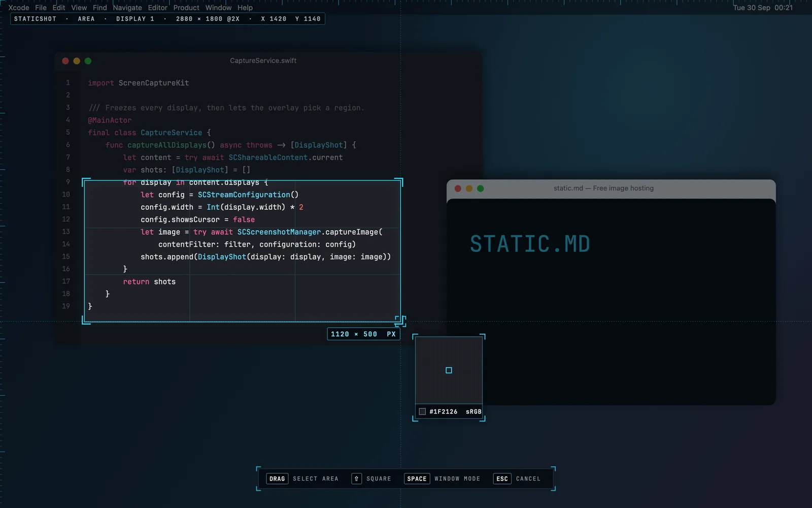Open the Product menu
Image resolution: width=812 pixels, height=508 pixels.
pos(186,8)
